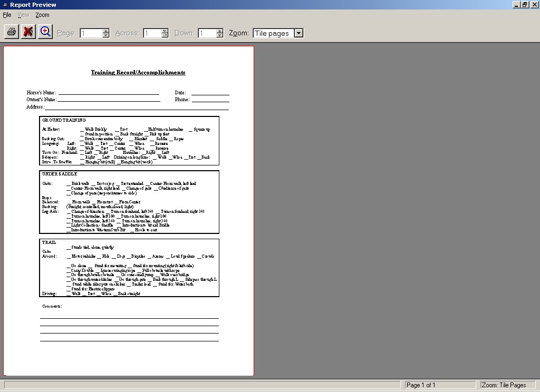Click inside the Page number field
Screen dimensions: 540x392
91,33
